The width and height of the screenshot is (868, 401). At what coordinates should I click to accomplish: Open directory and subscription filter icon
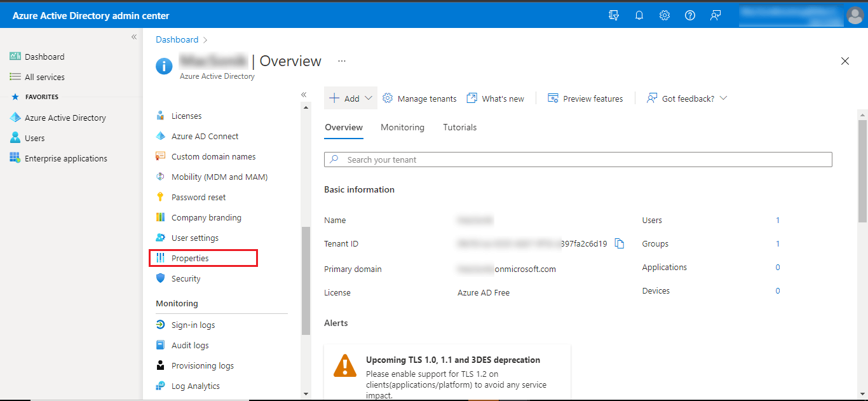point(614,15)
